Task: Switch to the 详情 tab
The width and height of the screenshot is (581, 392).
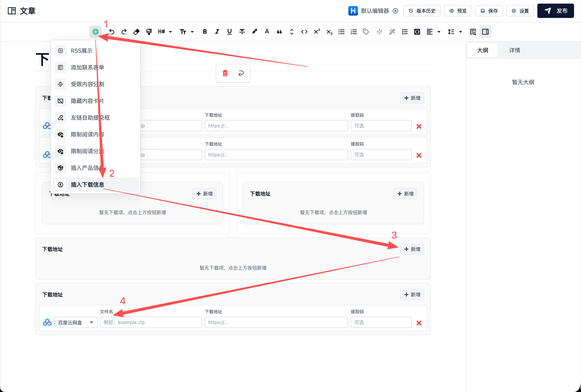Action: coord(514,50)
